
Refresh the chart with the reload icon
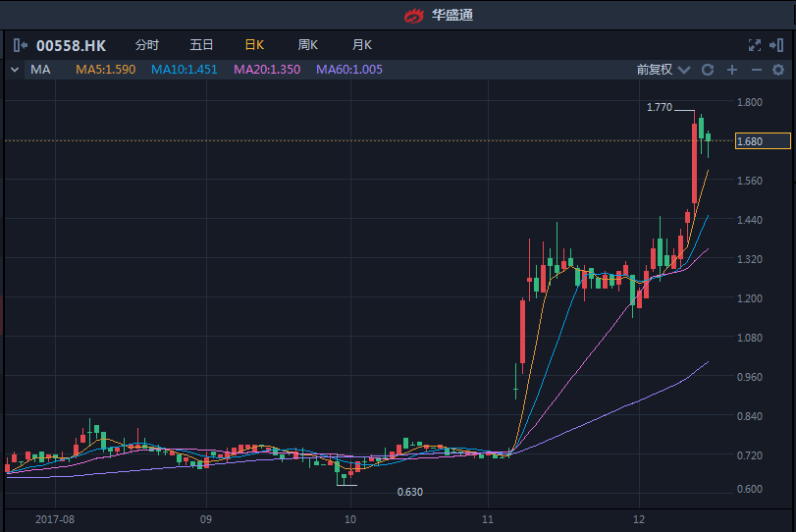point(709,70)
